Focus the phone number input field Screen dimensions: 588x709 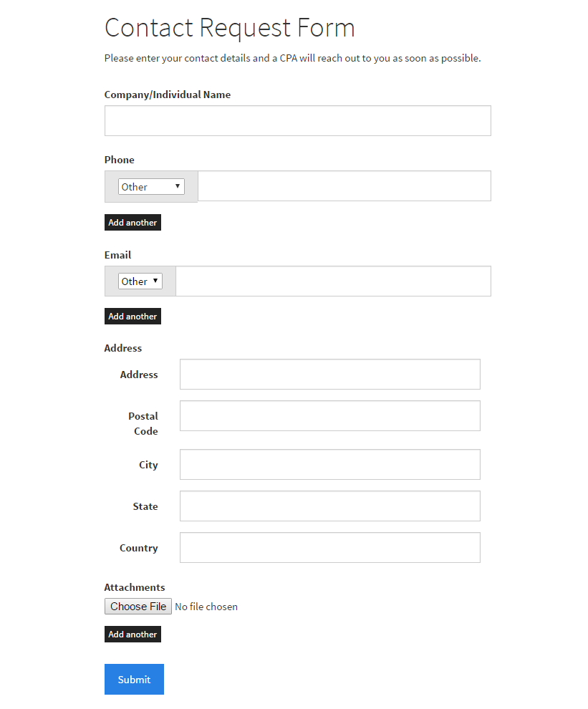344,186
